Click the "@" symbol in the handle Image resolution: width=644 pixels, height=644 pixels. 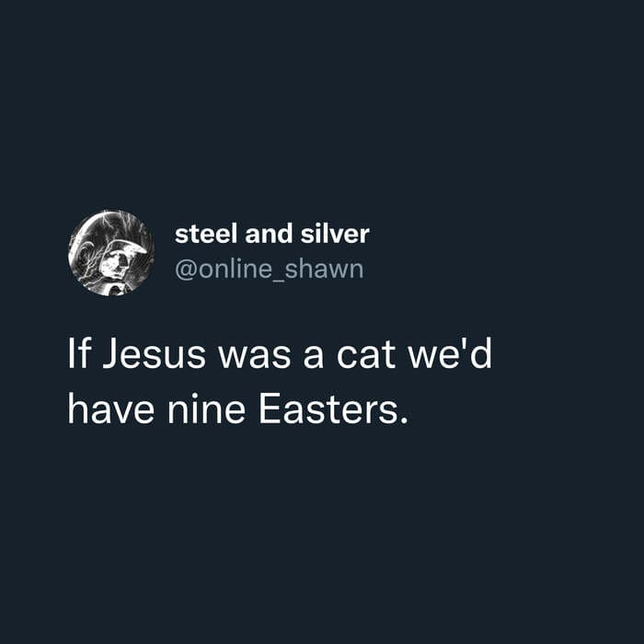coord(187,270)
